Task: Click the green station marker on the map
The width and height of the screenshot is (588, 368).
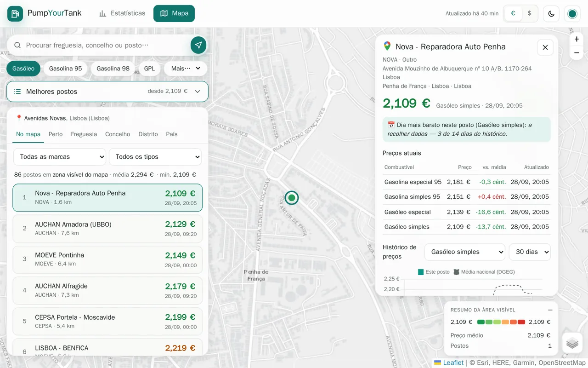Action: pos(292,198)
